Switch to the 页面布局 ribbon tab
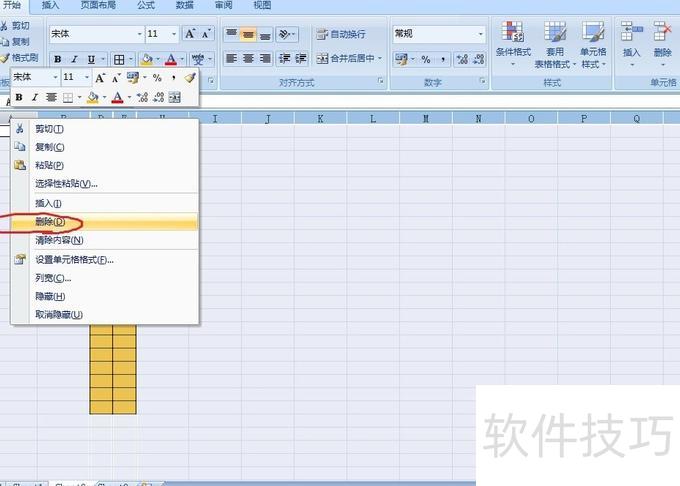The image size is (680, 486). point(98,5)
